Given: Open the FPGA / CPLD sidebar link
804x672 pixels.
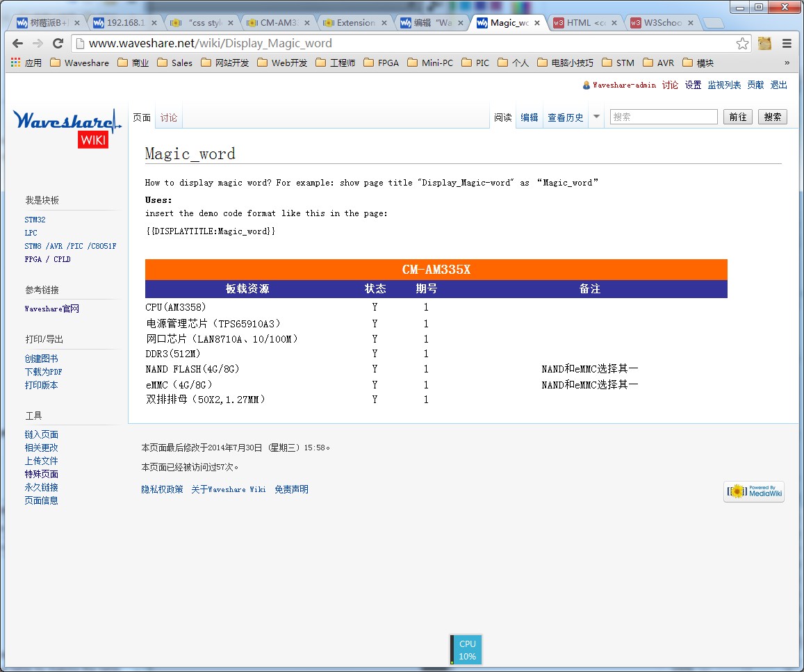Looking at the screenshot, I should coord(48,259).
